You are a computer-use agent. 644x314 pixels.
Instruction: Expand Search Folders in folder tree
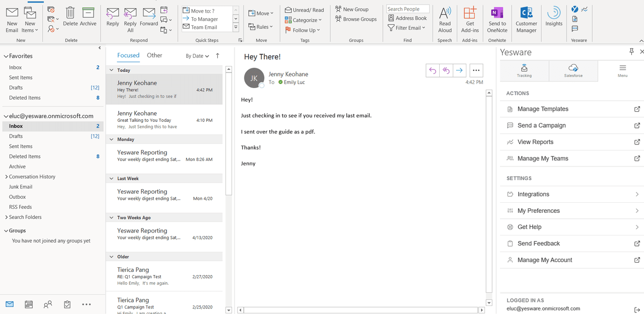(x=6, y=217)
